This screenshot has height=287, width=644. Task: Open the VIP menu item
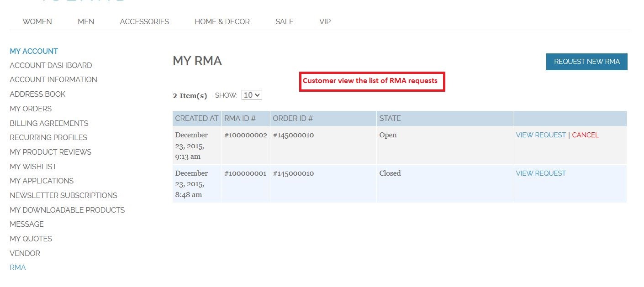tap(325, 21)
